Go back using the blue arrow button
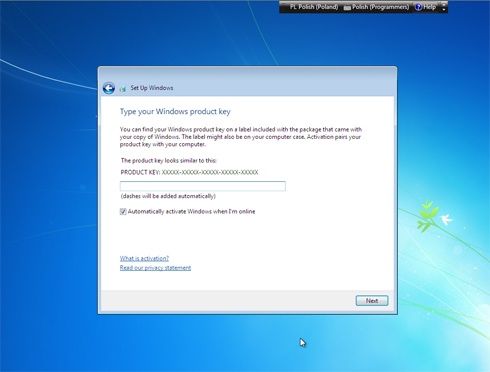Viewport: 490px width, 372px height. click(x=109, y=88)
